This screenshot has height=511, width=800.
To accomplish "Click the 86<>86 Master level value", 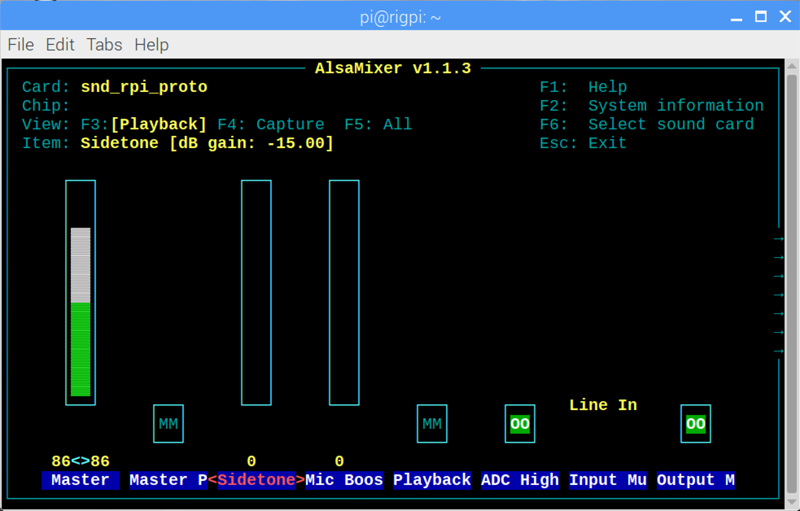I will click(x=81, y=462).
